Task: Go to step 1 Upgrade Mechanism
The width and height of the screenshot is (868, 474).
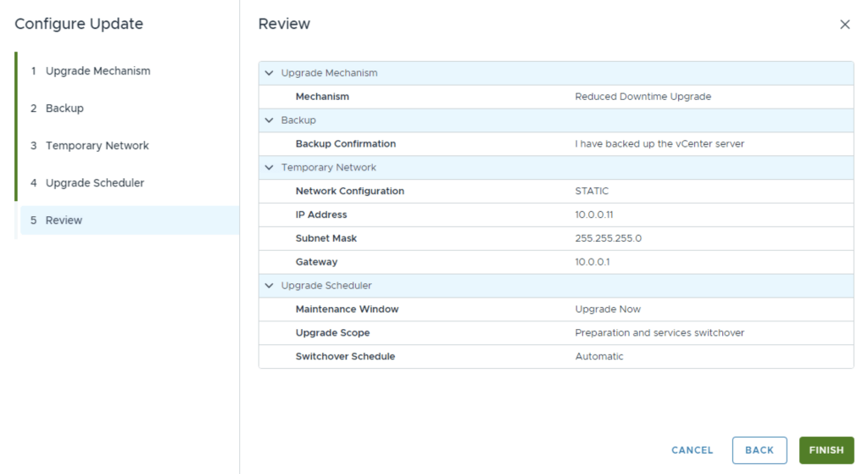Action: pyautogui.click(x=97, y=71)
